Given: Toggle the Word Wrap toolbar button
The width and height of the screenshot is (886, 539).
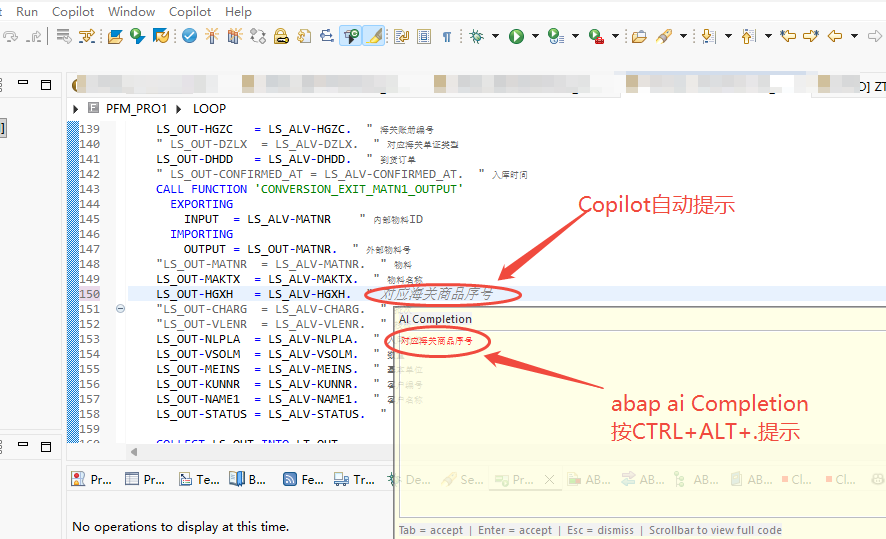Looking at the screenshot, I should (401, 37).
